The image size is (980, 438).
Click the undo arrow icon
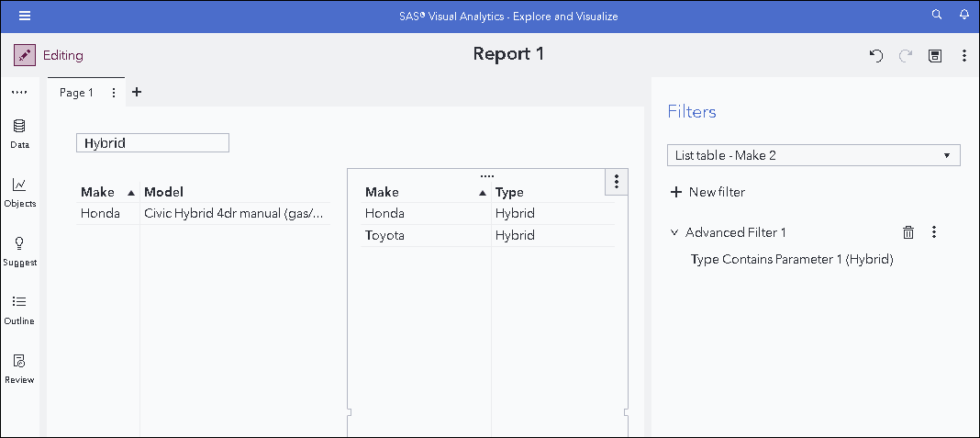coord(876,56)
